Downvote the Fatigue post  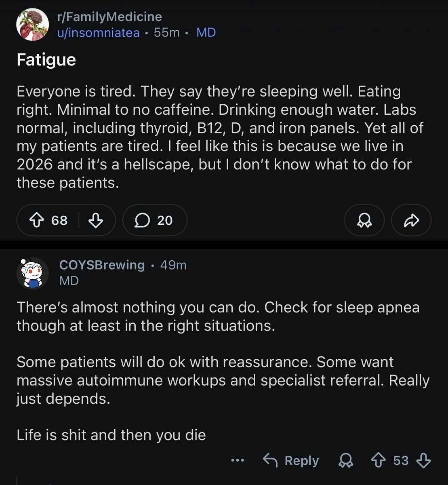coord(95,220)
